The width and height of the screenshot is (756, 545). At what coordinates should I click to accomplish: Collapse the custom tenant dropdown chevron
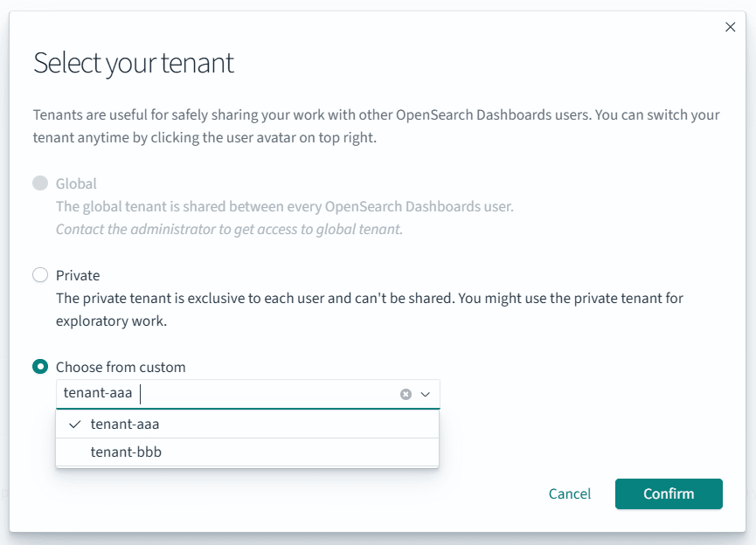[426, 394]
